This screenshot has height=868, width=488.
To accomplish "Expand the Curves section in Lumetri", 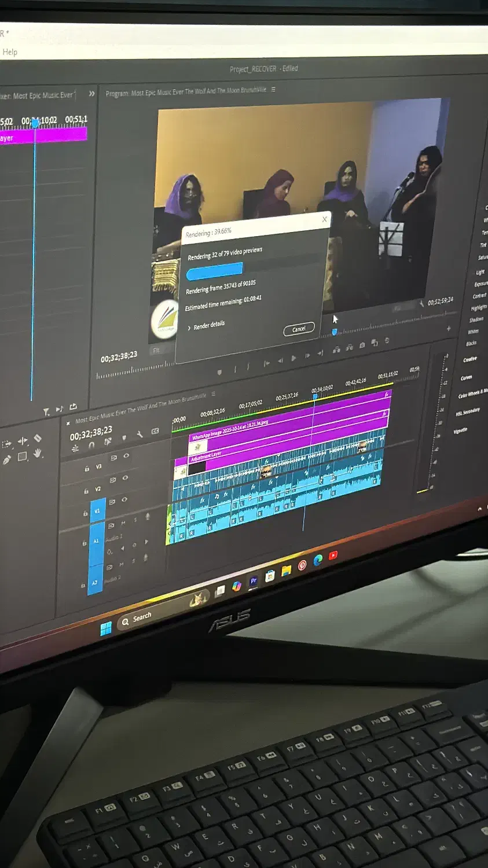I will tap(466, 377).
